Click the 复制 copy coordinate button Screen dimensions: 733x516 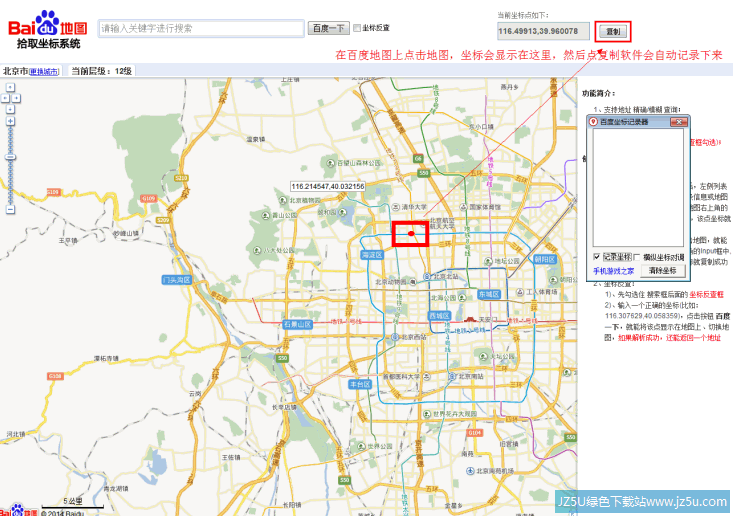(613, 31)
